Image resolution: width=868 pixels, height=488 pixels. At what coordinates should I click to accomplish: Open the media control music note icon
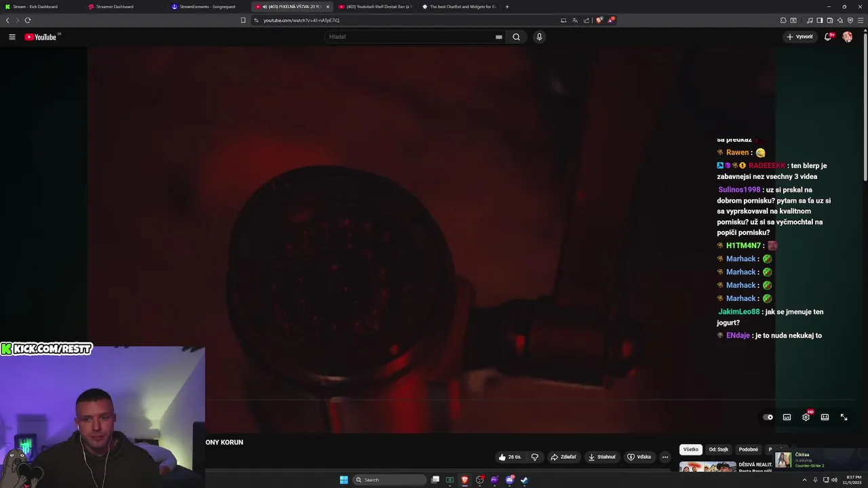pyautogui.click(x=810, y=20)
